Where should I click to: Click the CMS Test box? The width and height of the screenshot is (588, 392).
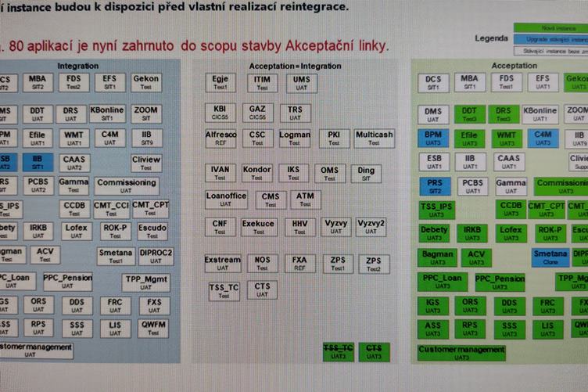271,200
